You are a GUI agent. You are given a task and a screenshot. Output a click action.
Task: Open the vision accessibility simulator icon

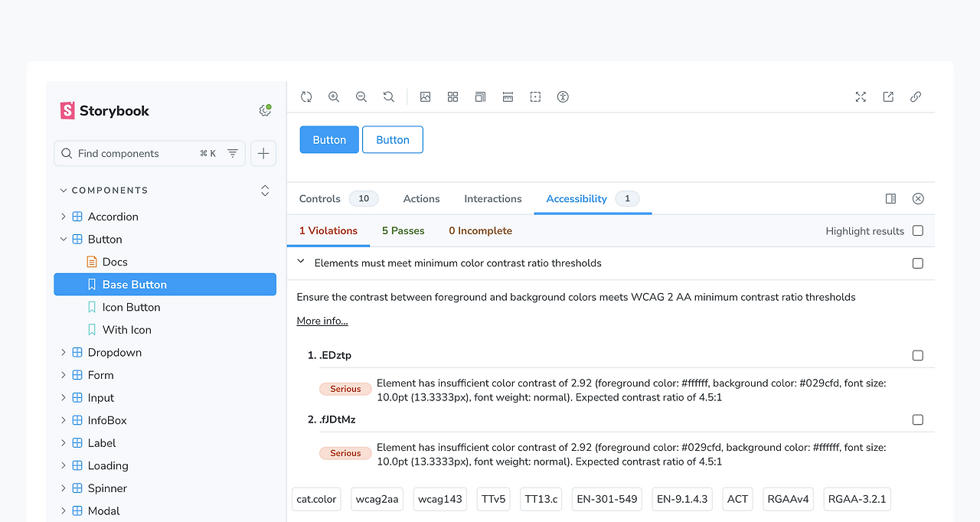[563, 96]
